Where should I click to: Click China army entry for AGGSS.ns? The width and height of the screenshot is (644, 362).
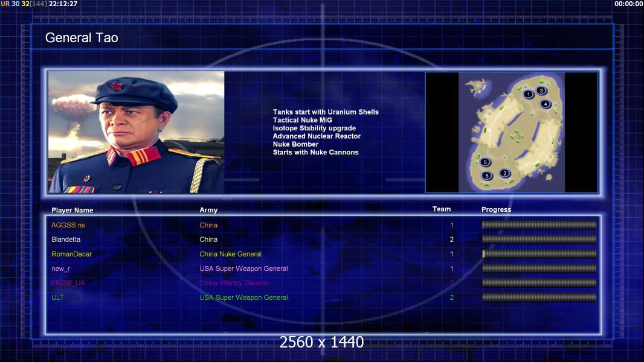(208, 225)
